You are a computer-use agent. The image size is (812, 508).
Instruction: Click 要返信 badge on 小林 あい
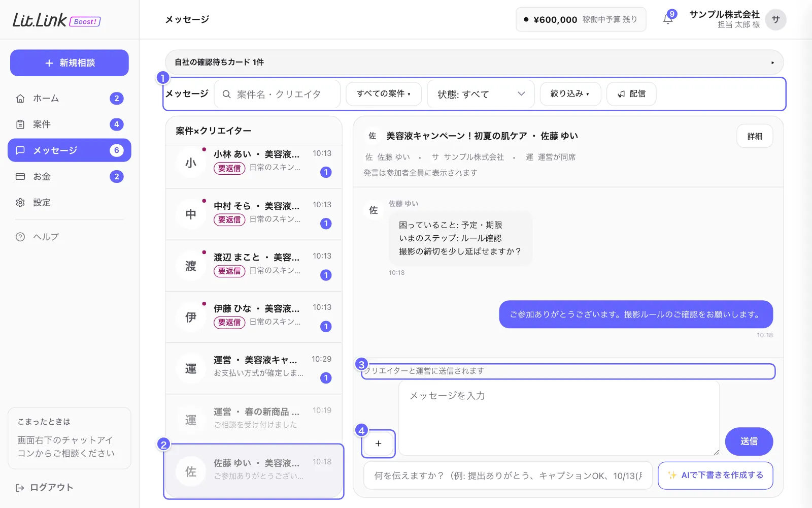(x=229, y=168)
